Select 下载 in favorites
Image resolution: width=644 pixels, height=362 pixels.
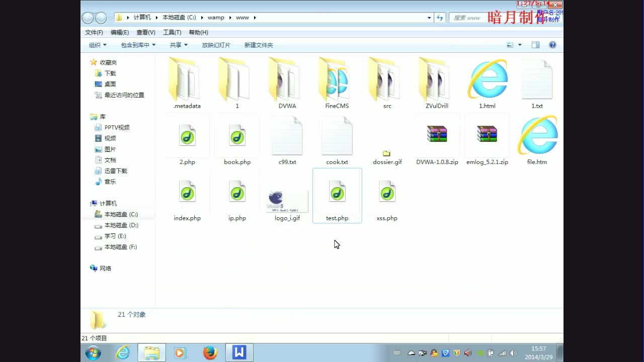pos(110,73)
